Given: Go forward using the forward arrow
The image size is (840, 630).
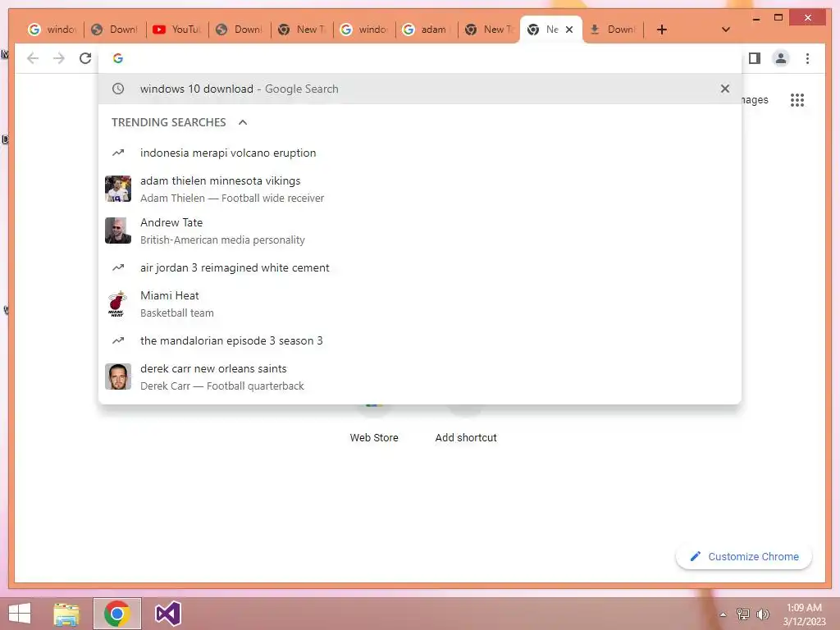Looking at the screenshot, I should [59, 58].
